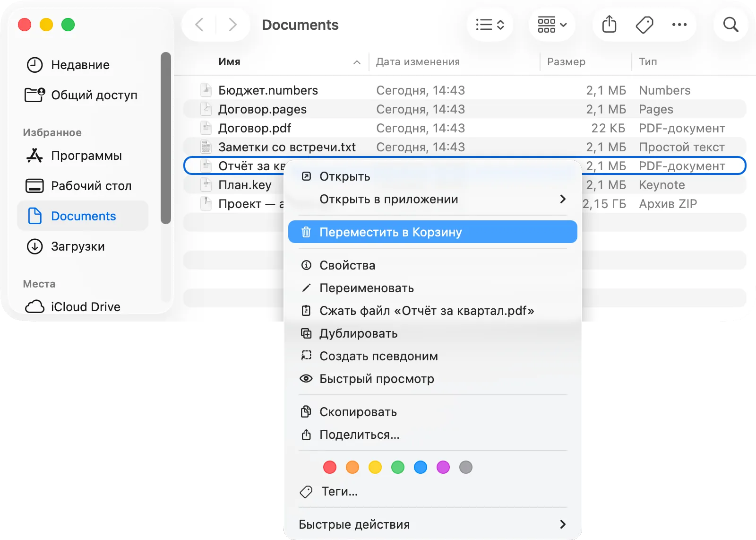Click the sidebar vertical scrollbar
Viewport: 756px width, 540px height.
165,138
